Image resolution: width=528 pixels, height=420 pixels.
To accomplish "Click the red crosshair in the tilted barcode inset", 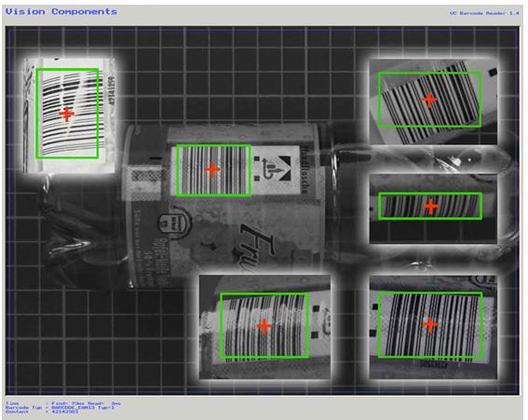I will tap(429, 100).
